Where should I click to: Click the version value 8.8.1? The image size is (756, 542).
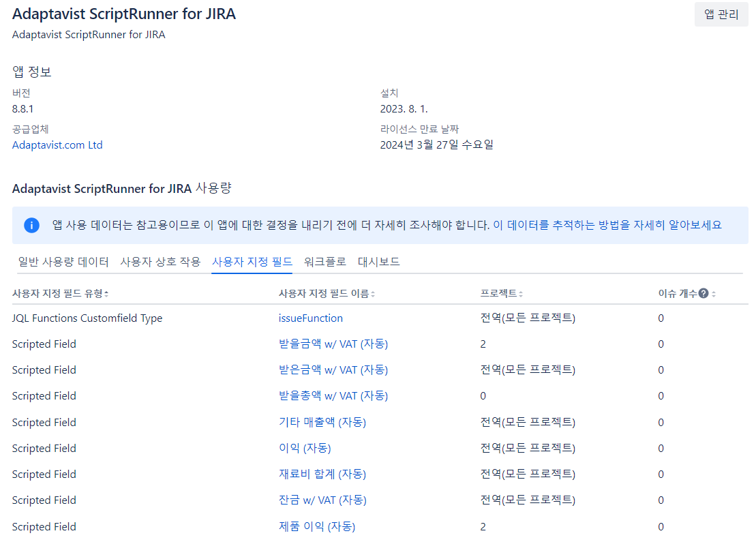click(22, 109)
